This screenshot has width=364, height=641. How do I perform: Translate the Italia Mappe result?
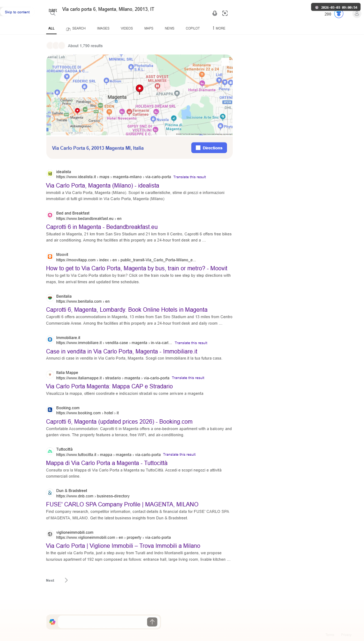pyautogui.click(x=188, y=378)
